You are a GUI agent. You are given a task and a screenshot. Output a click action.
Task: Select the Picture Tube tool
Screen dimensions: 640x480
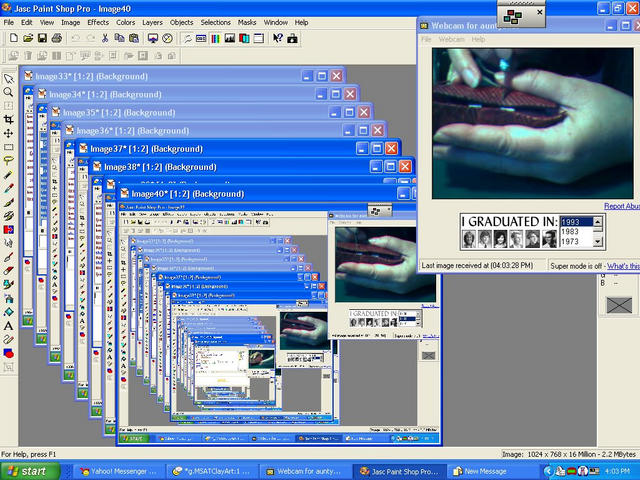(8, 284)
